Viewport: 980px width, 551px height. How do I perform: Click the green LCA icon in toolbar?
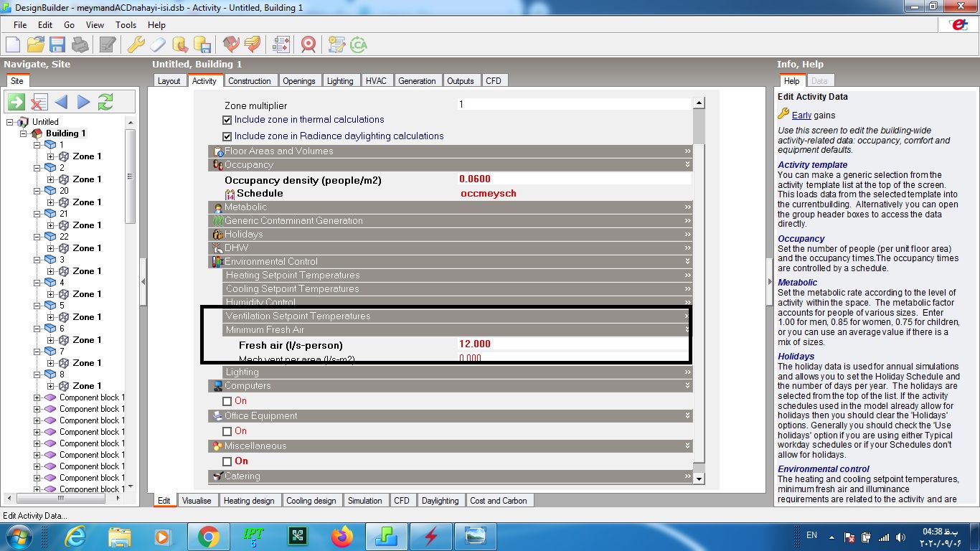coord(359,44)
